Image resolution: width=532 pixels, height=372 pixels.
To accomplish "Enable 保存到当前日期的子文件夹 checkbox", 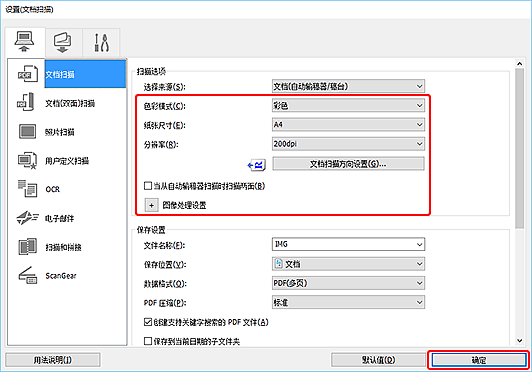I will pyautogui.click(x=148, y=341).
